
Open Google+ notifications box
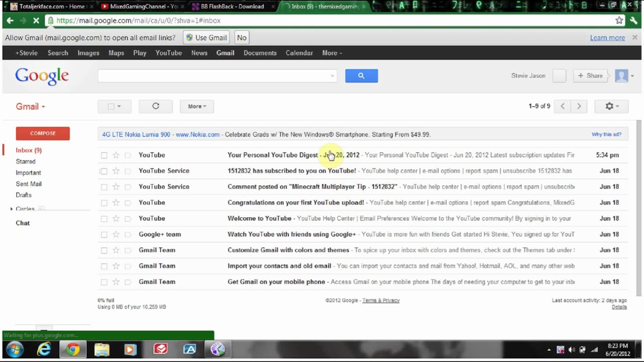(559, 75)
